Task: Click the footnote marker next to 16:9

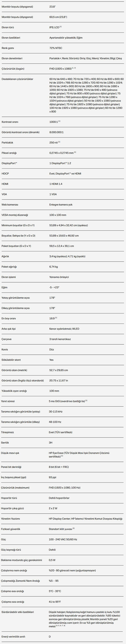Action: 56,318
